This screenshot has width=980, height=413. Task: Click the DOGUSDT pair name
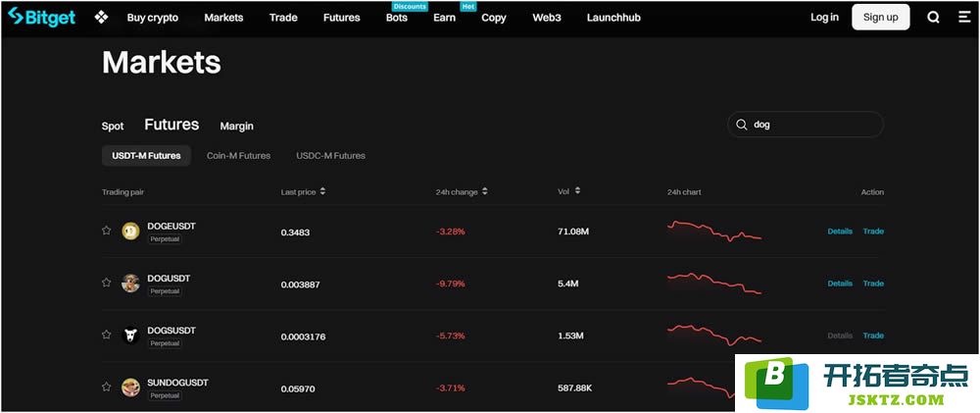coord(169,278)
